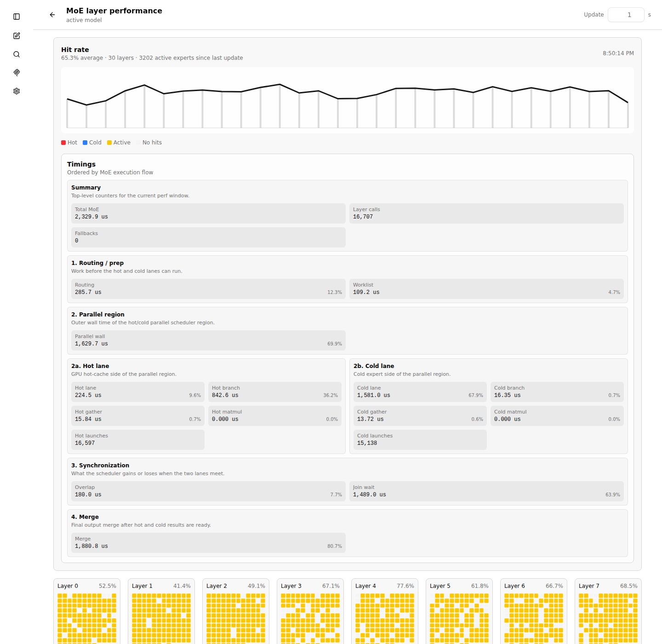Select the Hot matmul 0.000 us card
The image size is (662, 644).
275,416
